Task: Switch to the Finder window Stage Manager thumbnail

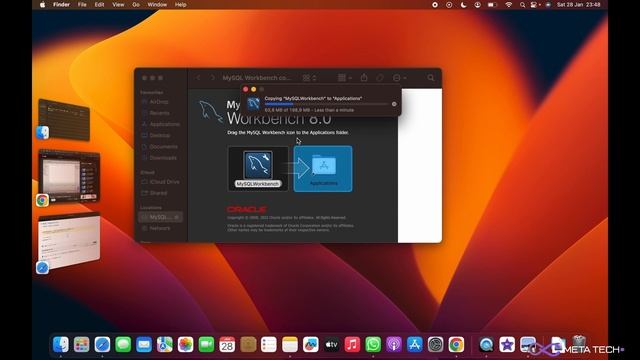Action: click(x=64, y=120)
